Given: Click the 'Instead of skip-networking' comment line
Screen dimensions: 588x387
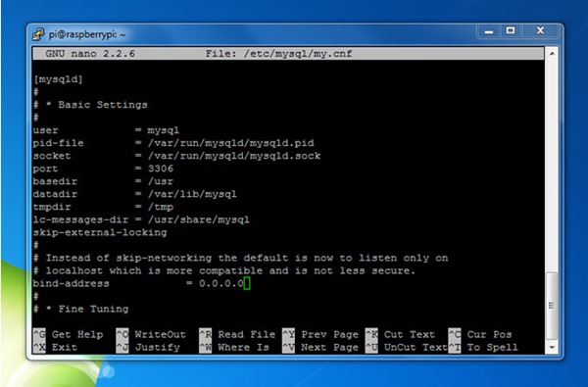Looking at the screenshot, I should [240, 258].
